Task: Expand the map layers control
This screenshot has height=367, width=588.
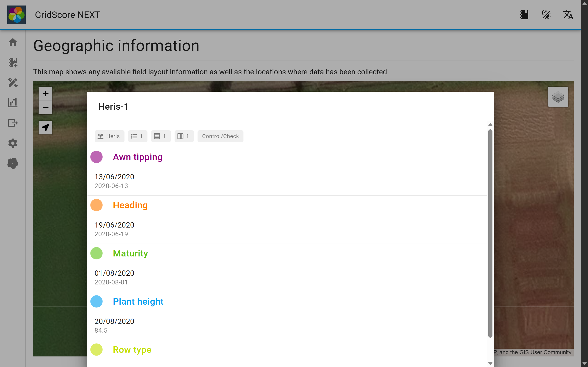Action: 558,97
